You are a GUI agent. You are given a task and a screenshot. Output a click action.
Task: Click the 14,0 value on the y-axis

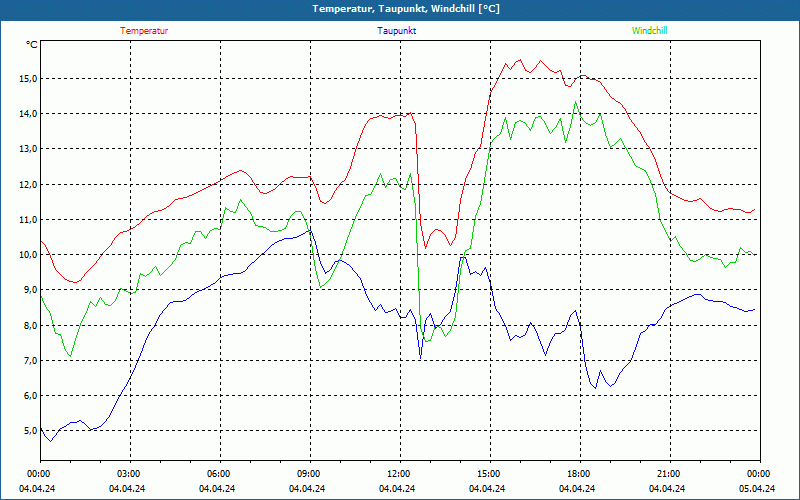click(29, 114)
